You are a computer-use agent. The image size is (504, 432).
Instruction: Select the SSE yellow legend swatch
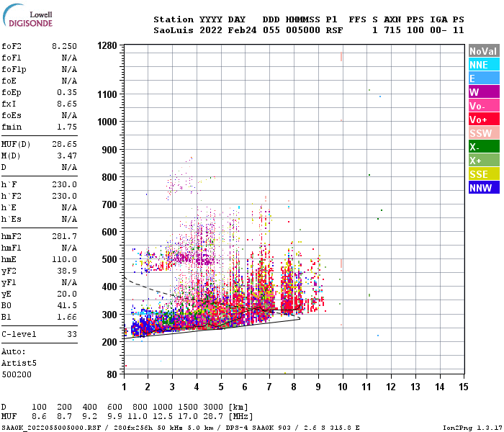pos(484,174)
